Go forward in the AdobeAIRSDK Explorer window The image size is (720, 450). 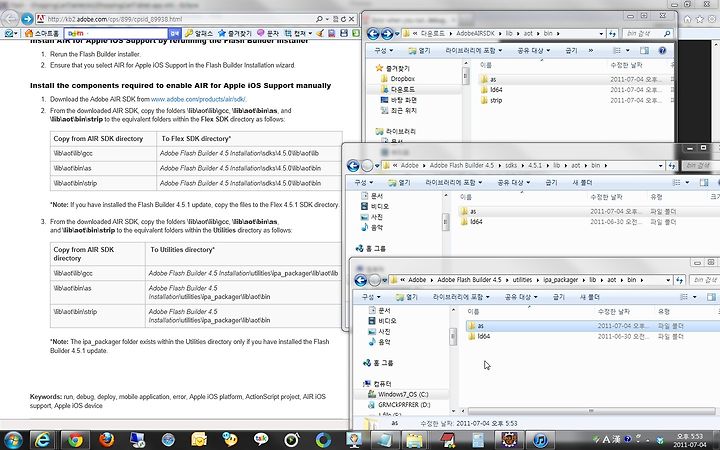(387, 34)
